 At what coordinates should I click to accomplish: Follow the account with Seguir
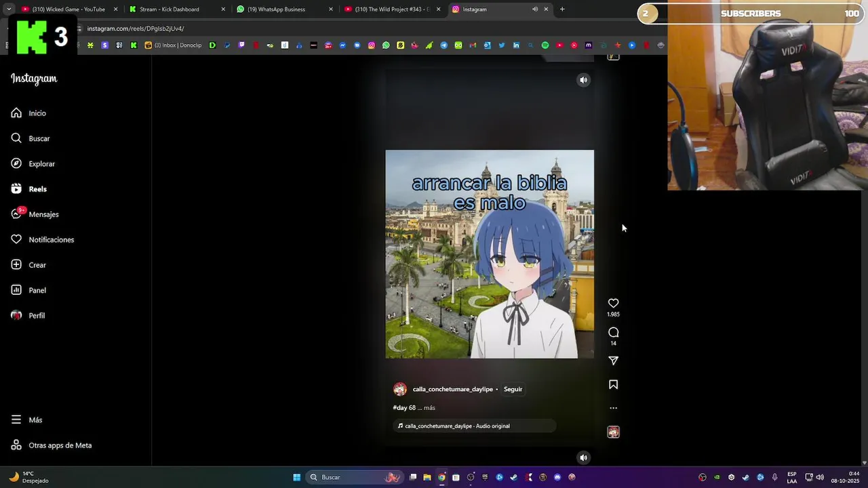coord(513,389)
